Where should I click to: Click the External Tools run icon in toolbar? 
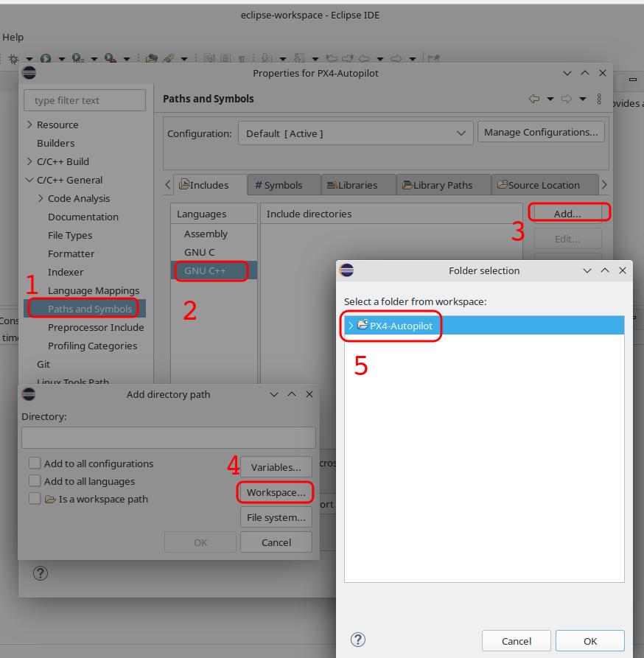(x=110, y=58)
